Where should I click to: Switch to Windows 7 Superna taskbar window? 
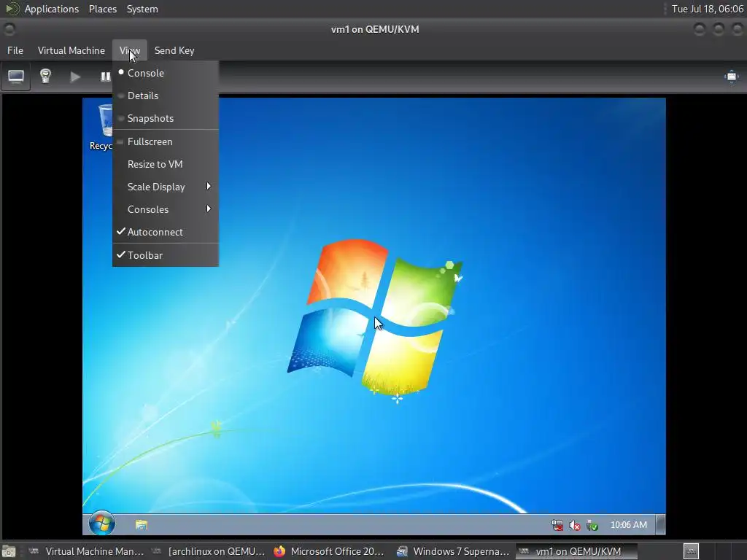tap(454, 551)
